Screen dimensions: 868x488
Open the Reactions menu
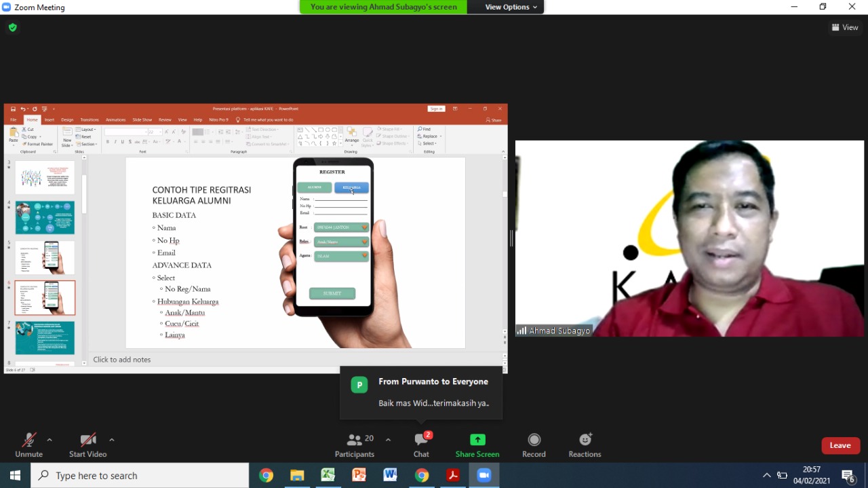click(x=585, y=445)
